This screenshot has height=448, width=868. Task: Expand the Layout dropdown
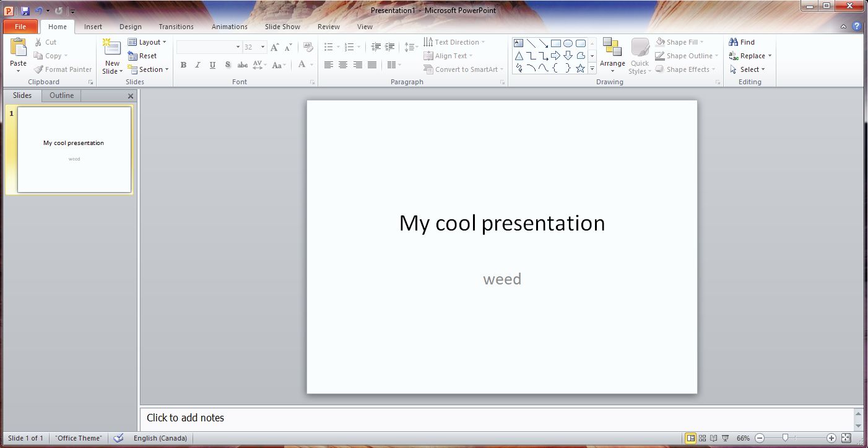click(148, 42)
